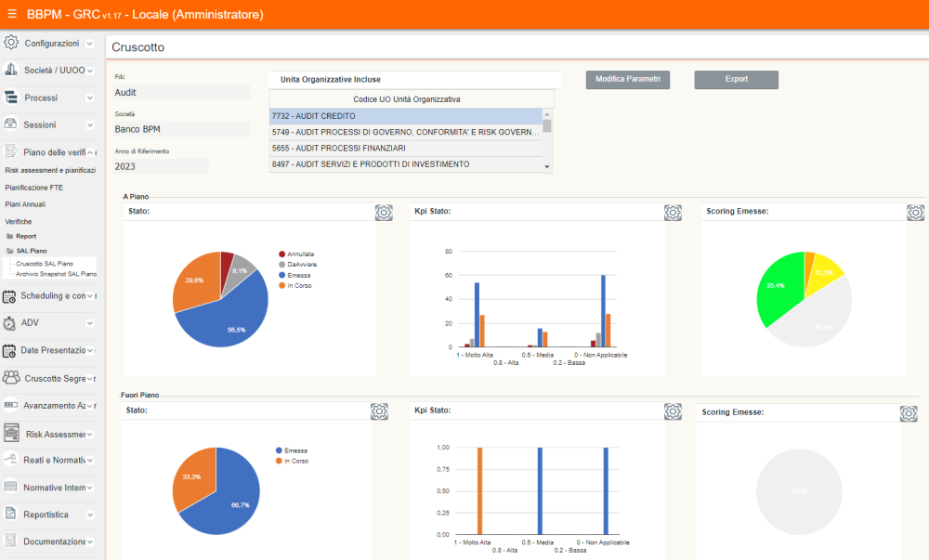Click the Società / UUOO building icon
Viewport: 929px width, 560px height.
pos(11,70)
